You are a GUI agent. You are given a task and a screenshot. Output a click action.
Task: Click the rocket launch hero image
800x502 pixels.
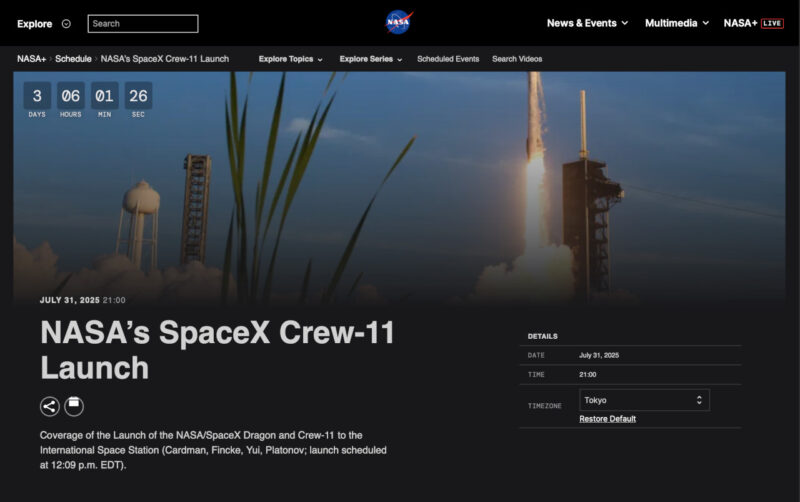click(399, 188)
